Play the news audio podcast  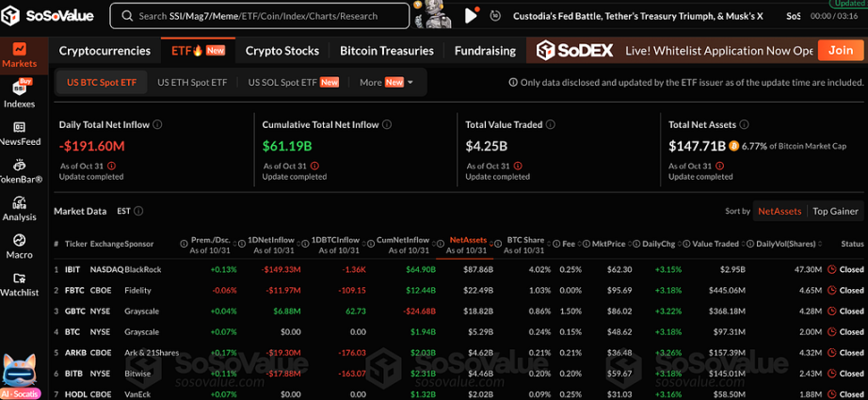472,16
